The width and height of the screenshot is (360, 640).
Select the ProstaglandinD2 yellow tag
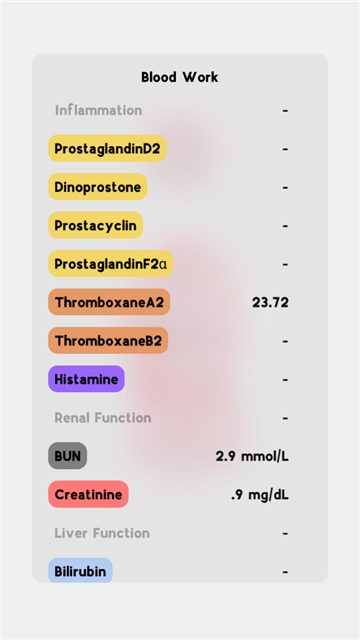(x=107, y=149)
